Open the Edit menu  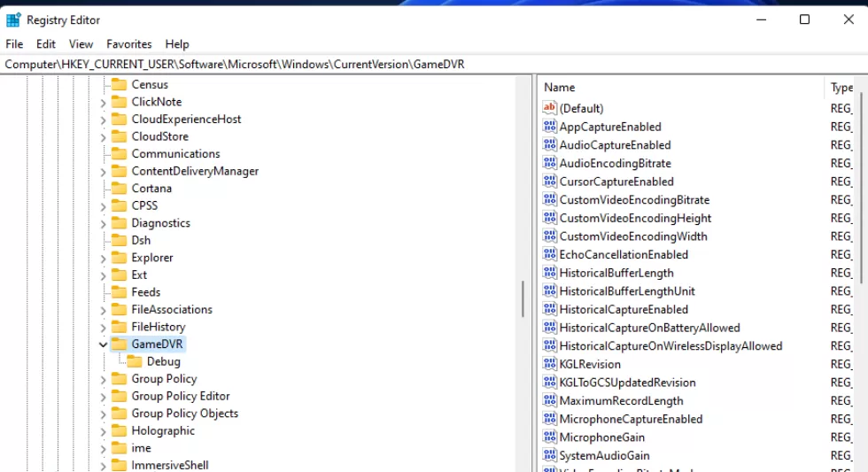coord(46,43)
